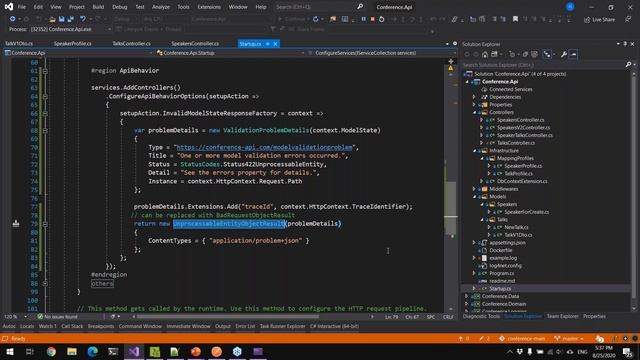
Task: Open the Team Explorer tab
Action: 562,316
